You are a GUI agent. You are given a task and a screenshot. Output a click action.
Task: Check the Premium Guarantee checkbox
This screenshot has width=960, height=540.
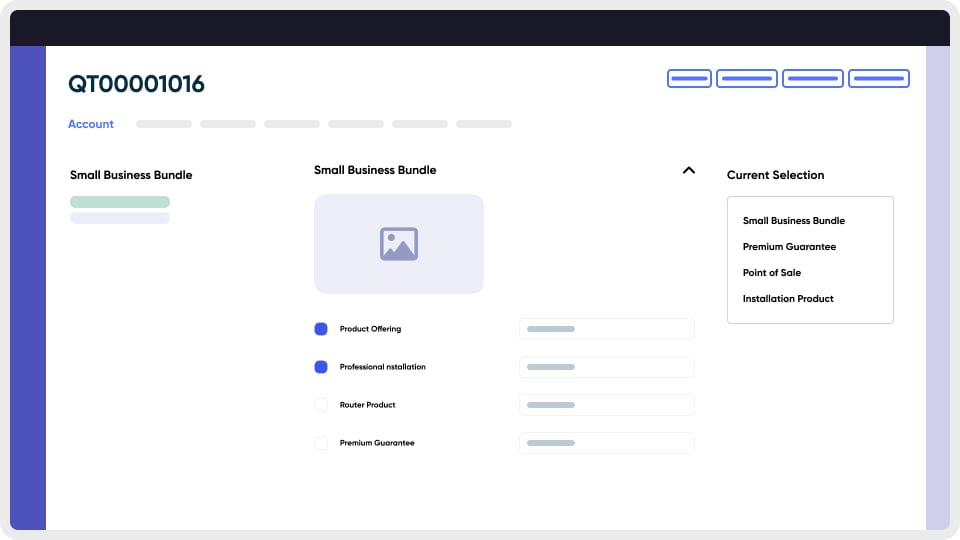click(x=321, y=443)
